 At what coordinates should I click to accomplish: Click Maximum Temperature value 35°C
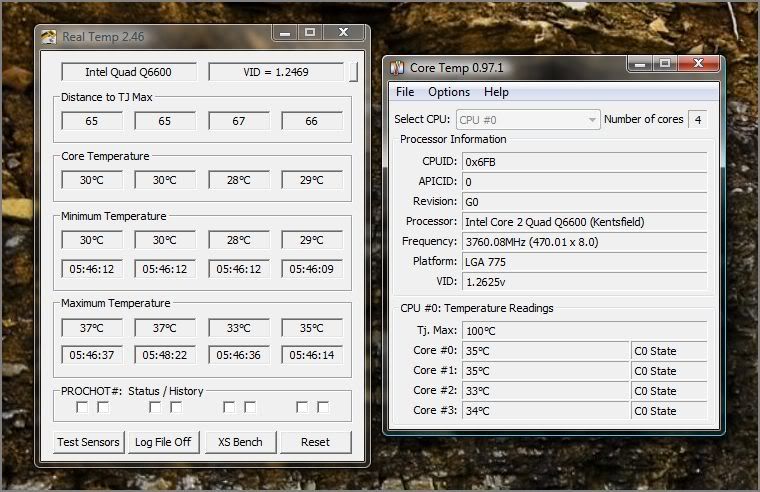click(x=312, y=328)
